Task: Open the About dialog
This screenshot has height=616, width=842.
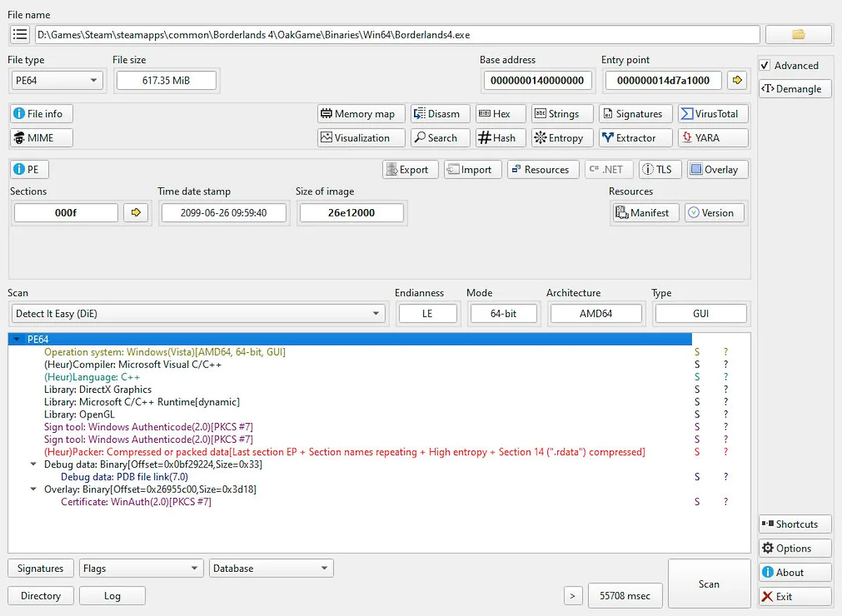Action: pos(795,573)
